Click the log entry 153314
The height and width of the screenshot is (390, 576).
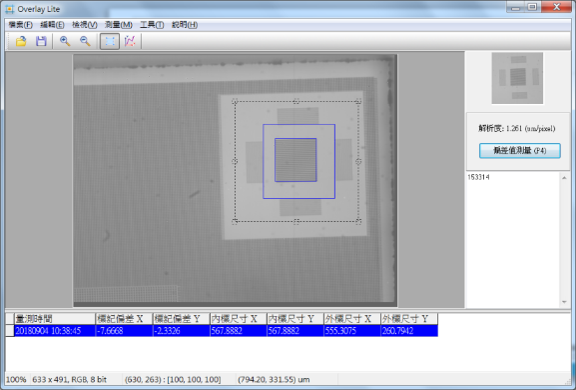[478, 177]
